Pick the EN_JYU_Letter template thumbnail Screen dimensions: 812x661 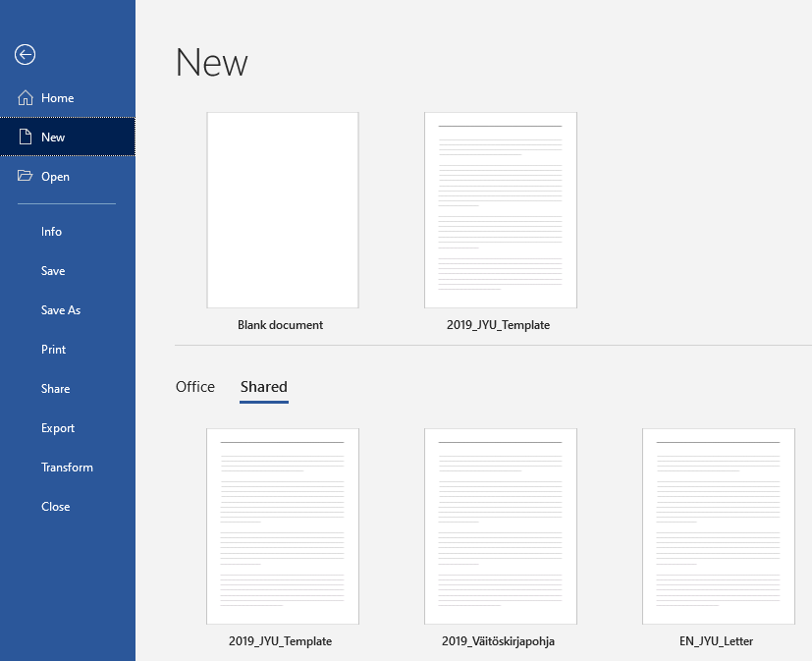coord(718,526)
